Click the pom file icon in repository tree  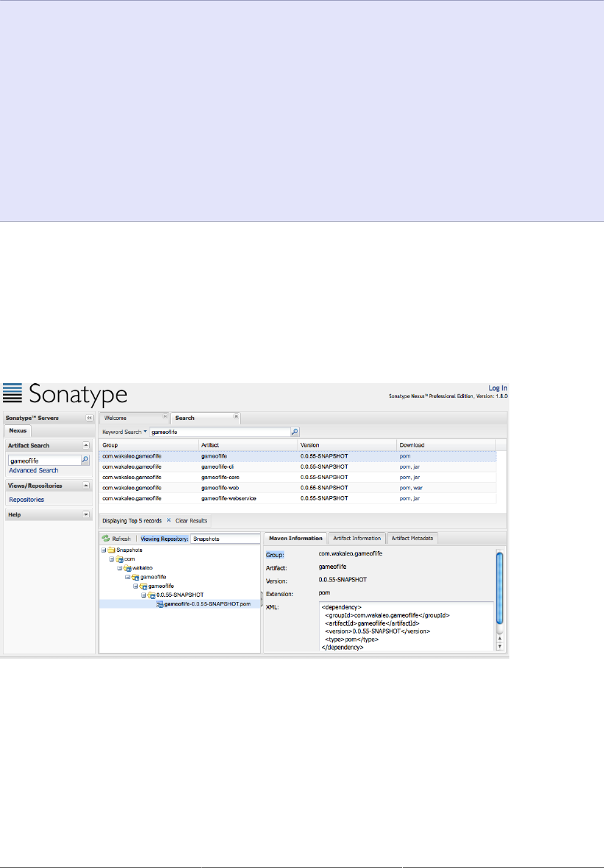click(159, 604)
